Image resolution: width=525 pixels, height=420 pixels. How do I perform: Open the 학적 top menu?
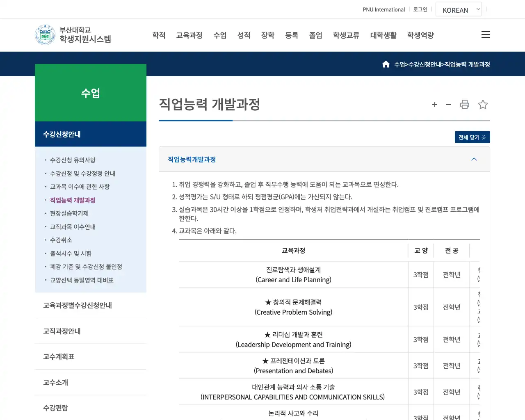[159, 35]
